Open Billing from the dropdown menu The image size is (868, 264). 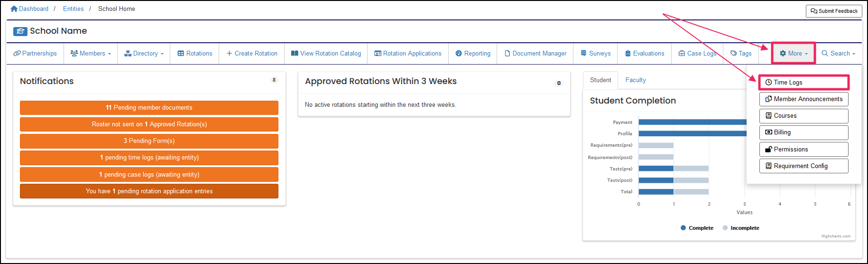[x=804, y=132]
